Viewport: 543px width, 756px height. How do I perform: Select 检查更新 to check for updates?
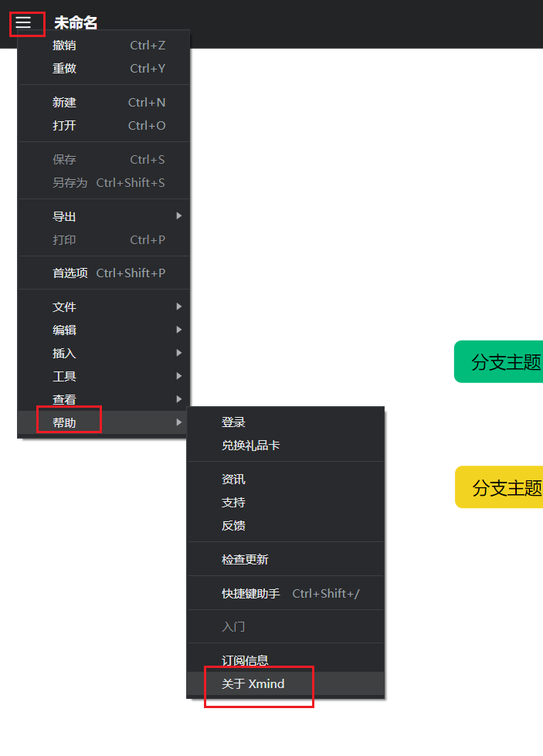tap(286, 559)
